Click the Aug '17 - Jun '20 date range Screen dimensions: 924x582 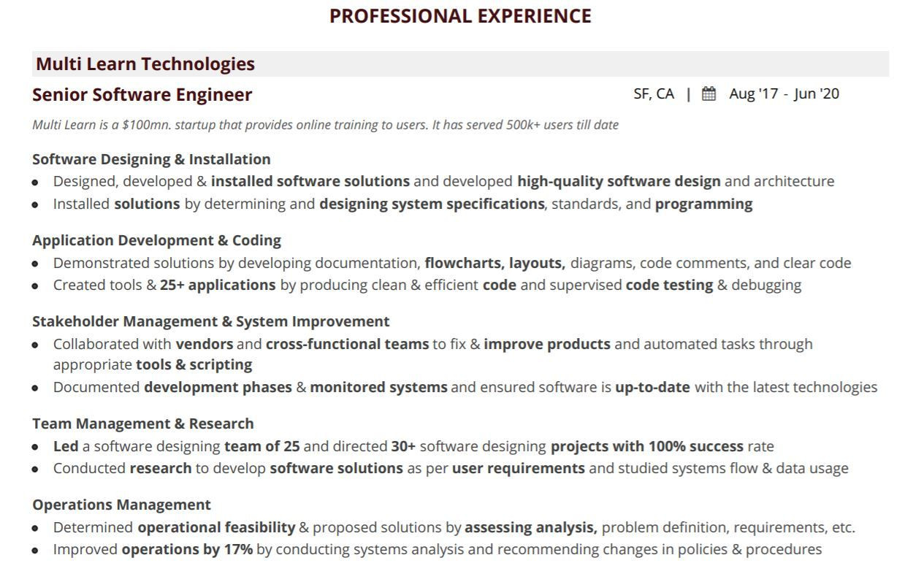(x=784, y=93)
